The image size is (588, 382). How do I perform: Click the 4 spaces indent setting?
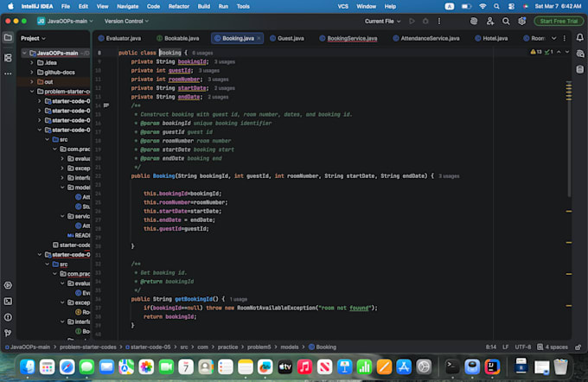(553, 347)
